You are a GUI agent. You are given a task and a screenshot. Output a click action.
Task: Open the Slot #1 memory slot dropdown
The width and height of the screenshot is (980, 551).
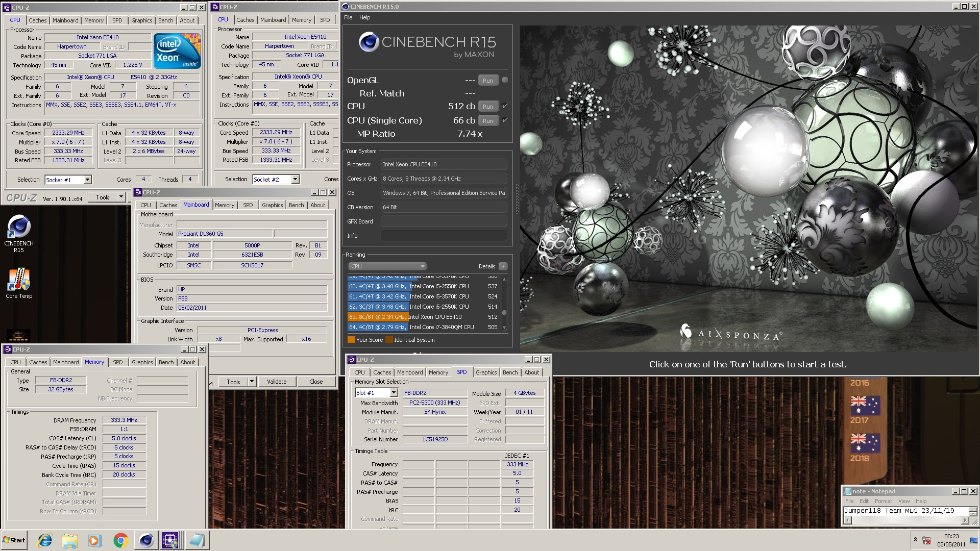(x=394, y=393)
